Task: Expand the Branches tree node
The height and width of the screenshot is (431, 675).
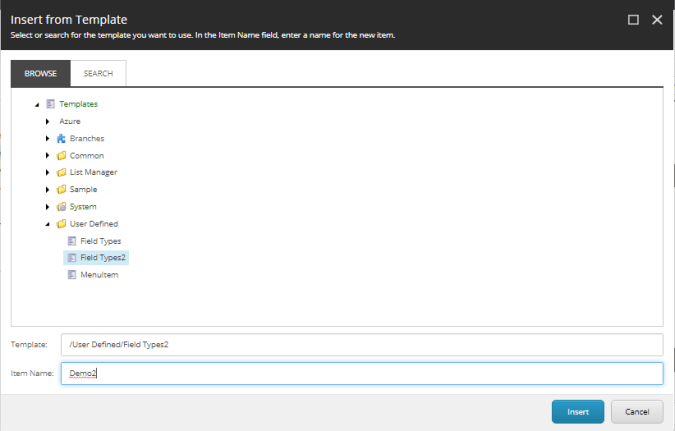Action: (x=47, y=138)
